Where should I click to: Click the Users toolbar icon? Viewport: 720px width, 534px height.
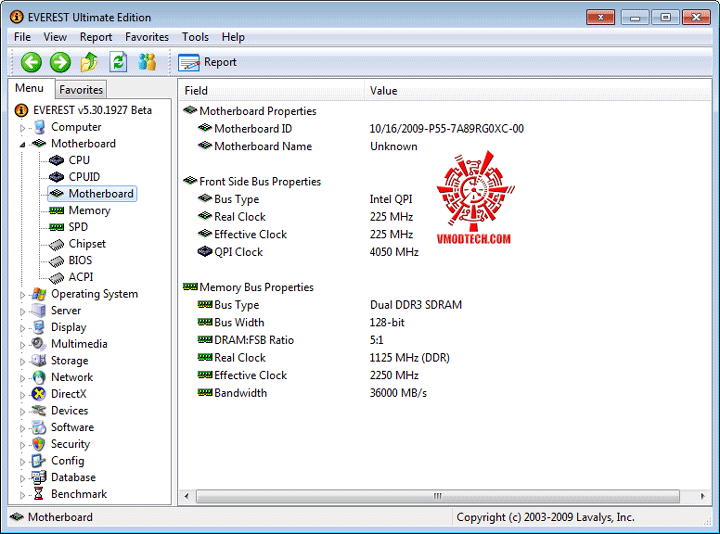tap(147, 62)
